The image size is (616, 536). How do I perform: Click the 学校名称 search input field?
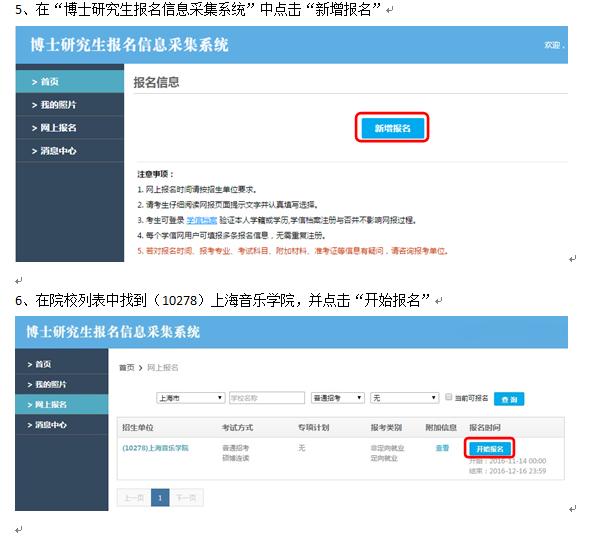coord(267,398)
